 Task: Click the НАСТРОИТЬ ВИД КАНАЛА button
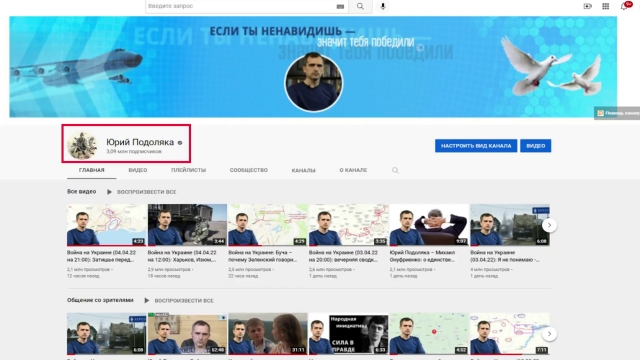tap(476, 146)
